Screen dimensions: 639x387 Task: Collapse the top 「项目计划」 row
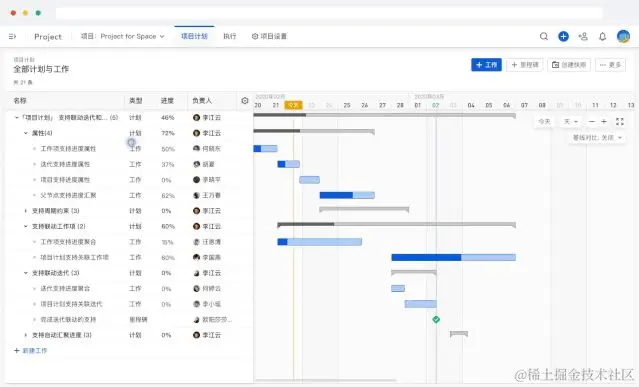click(x=17, y=117)
